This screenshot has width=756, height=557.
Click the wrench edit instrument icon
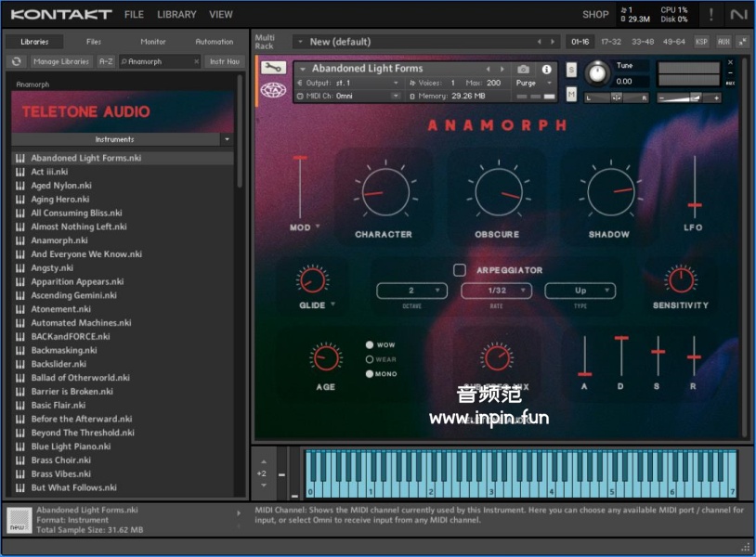click(x=272, y=68)
